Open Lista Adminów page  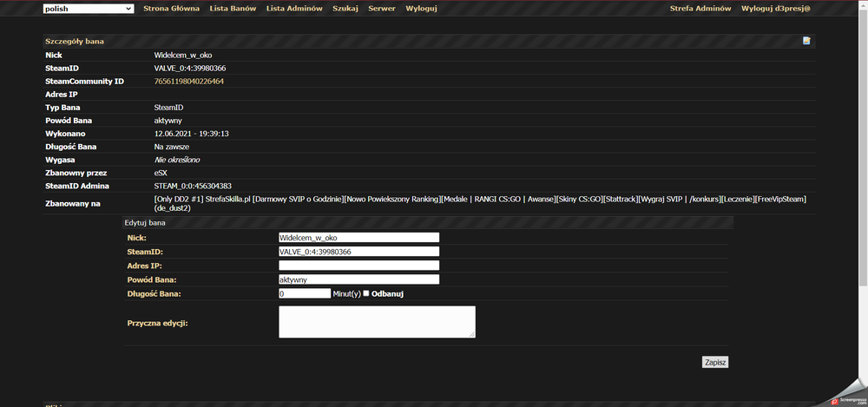coord(294,9)
